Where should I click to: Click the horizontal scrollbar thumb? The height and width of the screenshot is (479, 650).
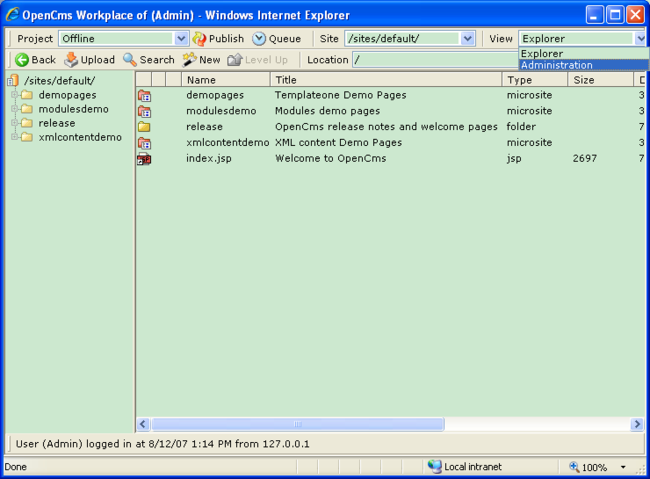point(298,424)
